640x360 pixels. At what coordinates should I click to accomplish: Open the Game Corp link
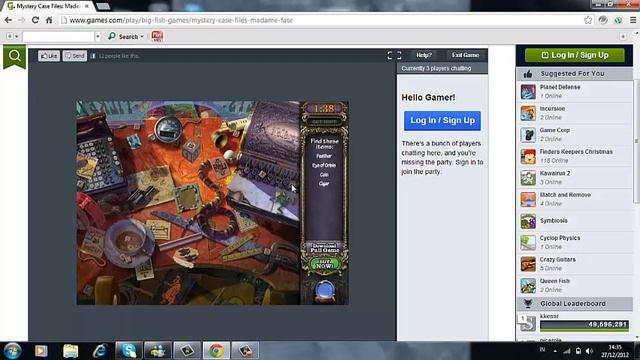click(x=554, y=130)
